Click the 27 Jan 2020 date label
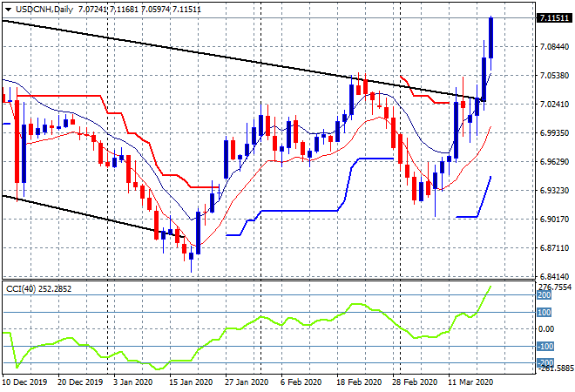Image resolution: width=575 pixels, height=392 pixels. click(x=247, y=382)
